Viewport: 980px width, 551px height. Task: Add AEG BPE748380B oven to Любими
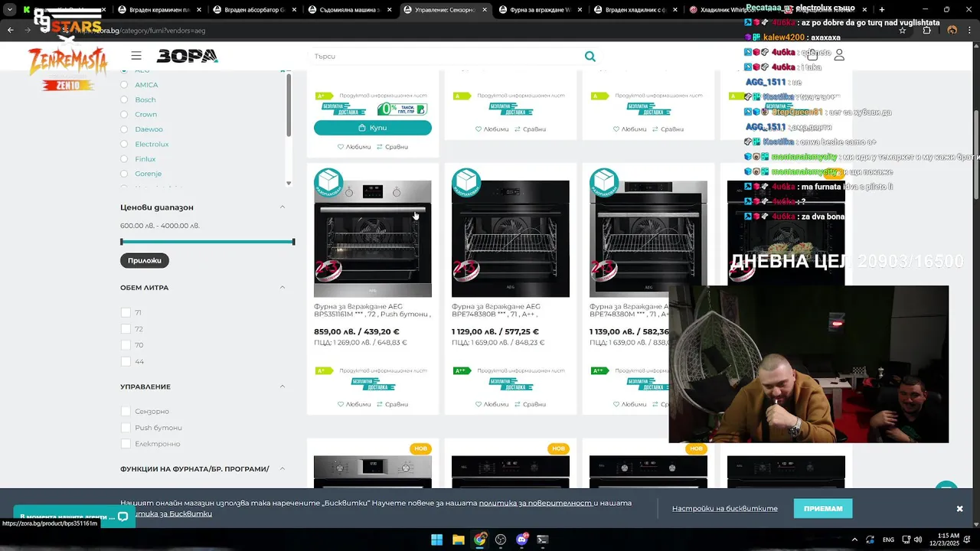492,404
